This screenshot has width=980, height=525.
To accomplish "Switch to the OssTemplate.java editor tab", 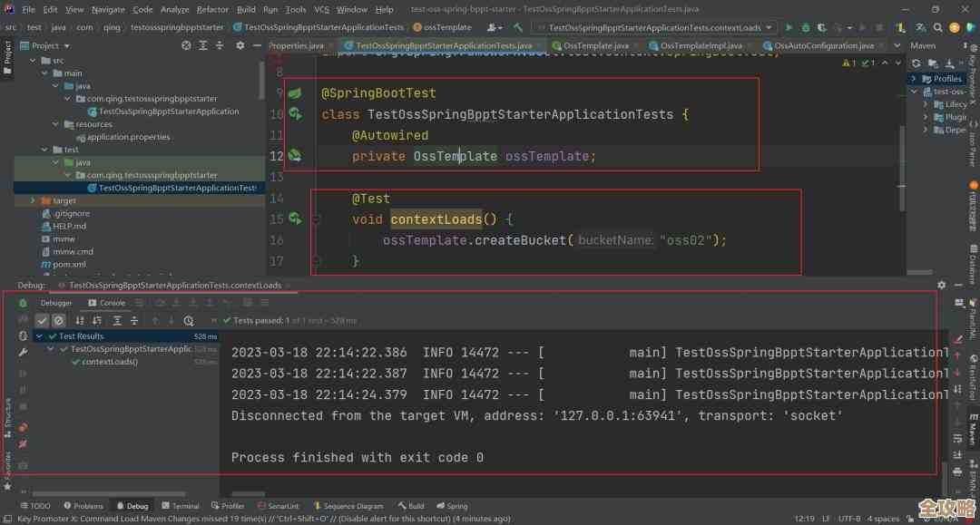I will click(595, 44).
